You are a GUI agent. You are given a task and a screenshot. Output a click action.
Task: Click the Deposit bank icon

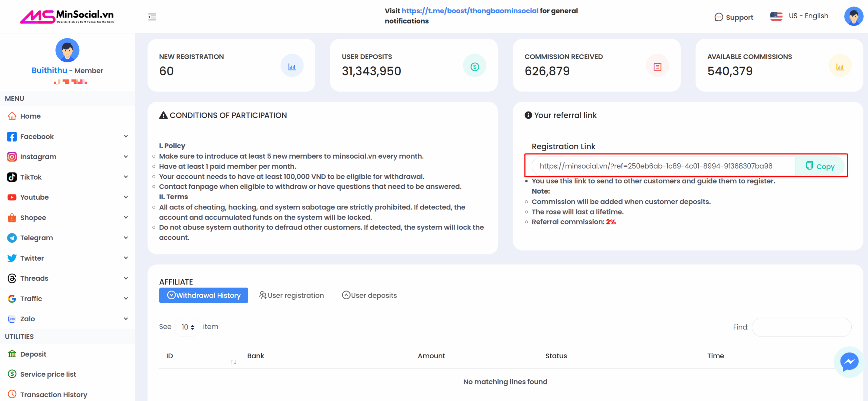pos(12,354)
